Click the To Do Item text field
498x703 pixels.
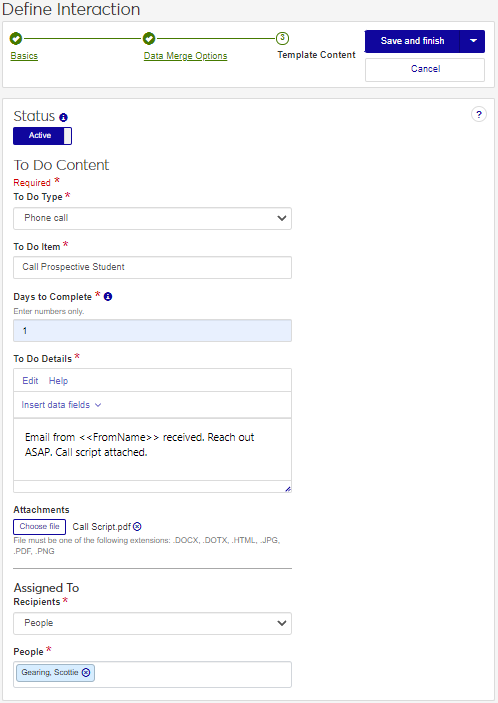[152, 267]
